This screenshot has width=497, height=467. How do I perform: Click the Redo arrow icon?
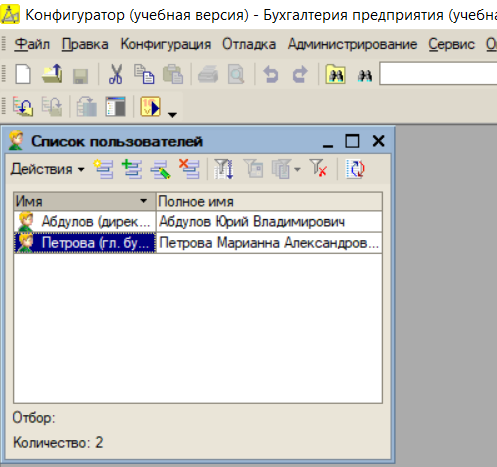[300, 74]
